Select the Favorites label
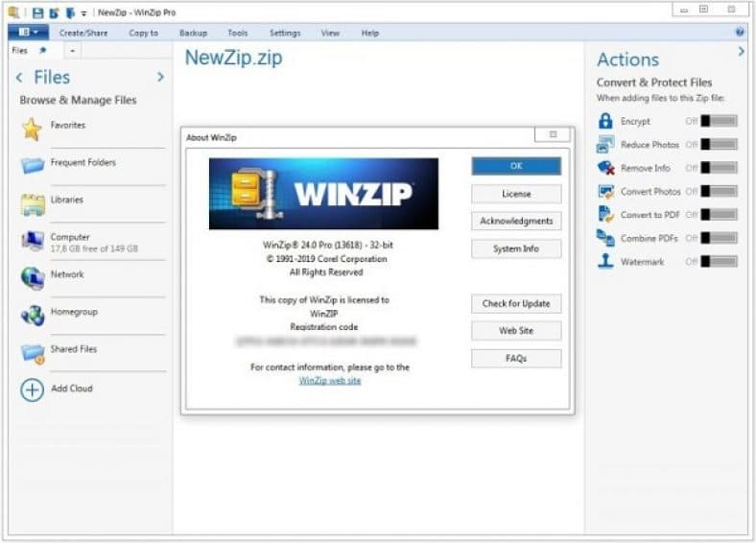The height and width of the screenshot is (543, 756). (68, 125)
